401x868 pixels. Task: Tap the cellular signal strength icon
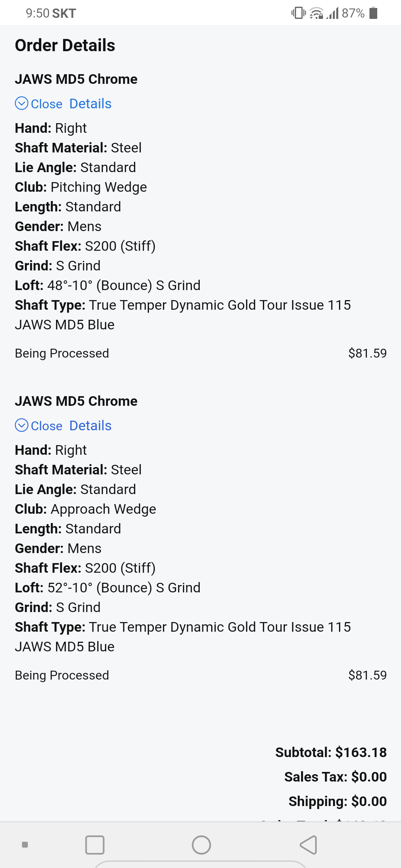(x=333, y=13)
